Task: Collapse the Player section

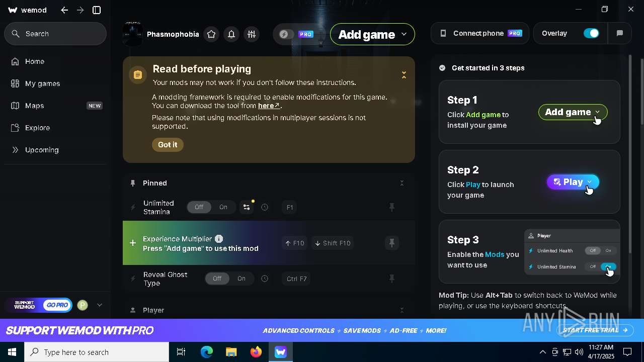Action: [402, 310]
